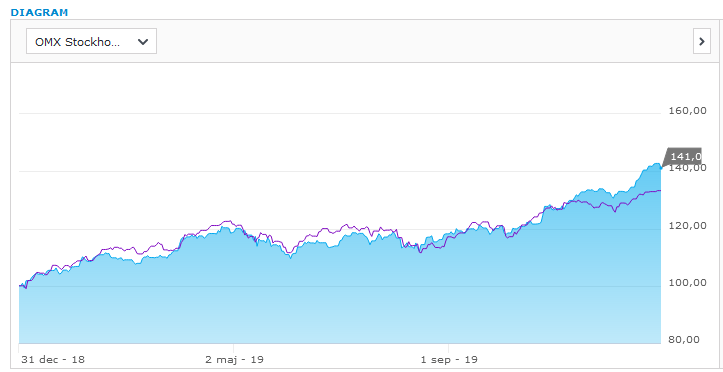The image size is (723, 372).
Task: Click the tick mark above 2 maj - 19
Action: point(233,348)
